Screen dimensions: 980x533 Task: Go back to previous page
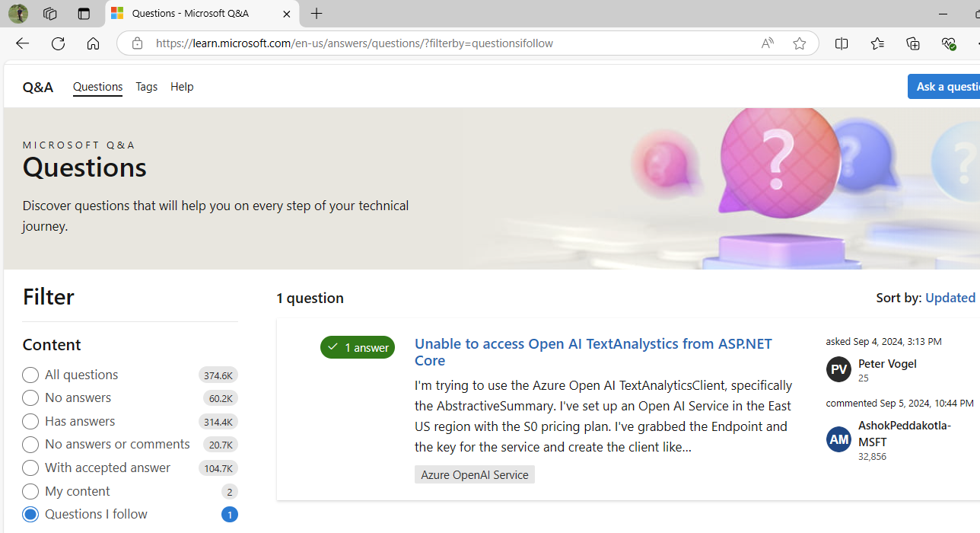pos(22,43)
